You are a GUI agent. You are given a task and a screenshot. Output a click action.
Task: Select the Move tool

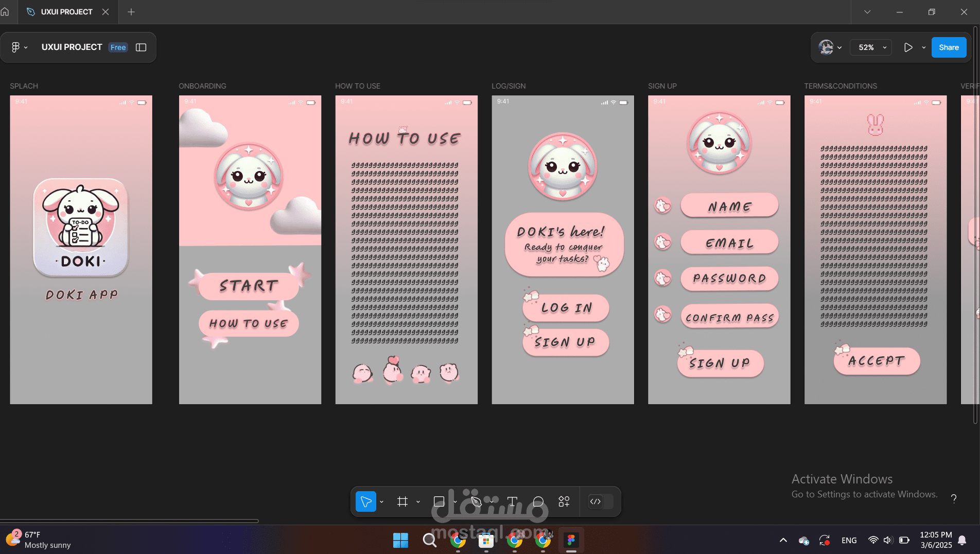tap(366, 501)
